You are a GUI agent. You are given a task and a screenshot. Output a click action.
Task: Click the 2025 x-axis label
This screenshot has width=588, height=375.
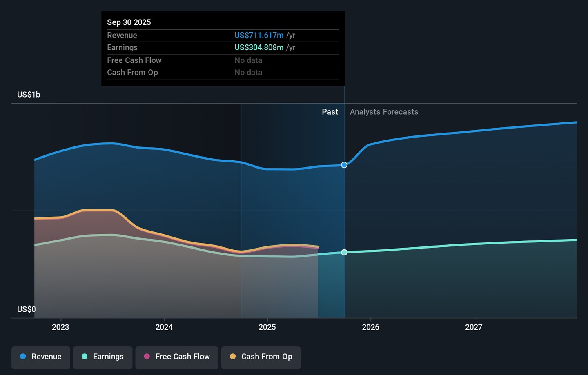point(267,327)
